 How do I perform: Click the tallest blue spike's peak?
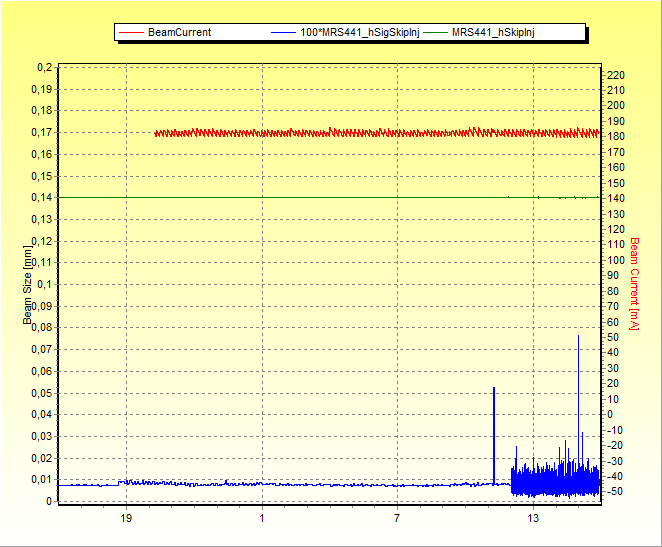point(578,337)
